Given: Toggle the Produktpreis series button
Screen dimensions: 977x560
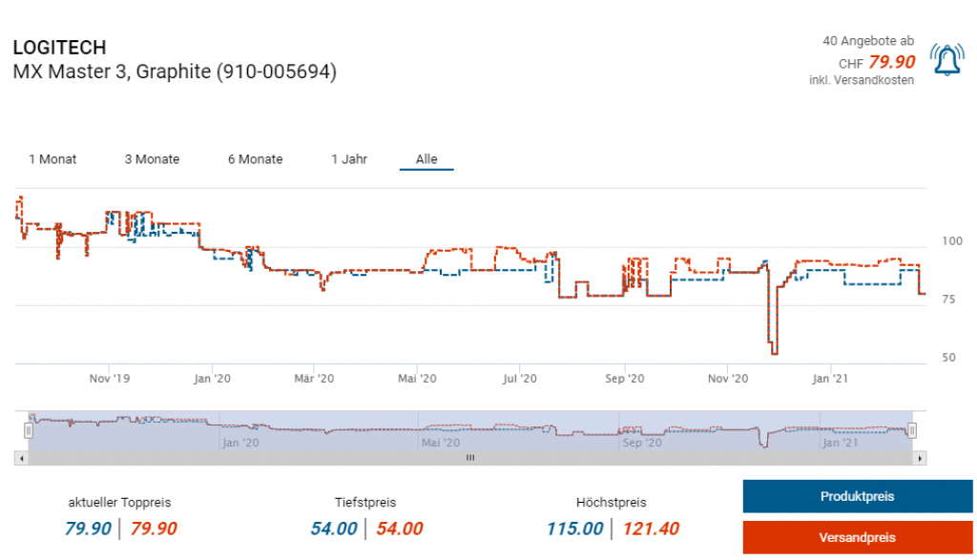Looking at the screenshot, I should [x=857, y=497].
